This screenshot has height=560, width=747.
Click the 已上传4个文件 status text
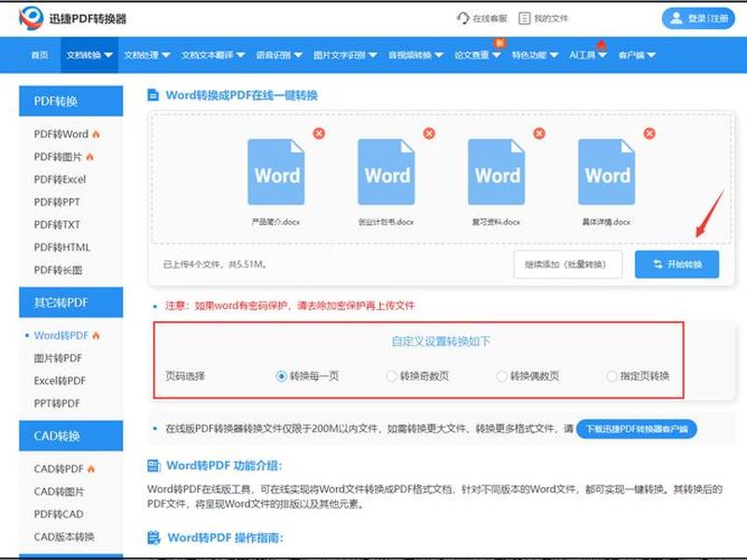tap(216, 264)
